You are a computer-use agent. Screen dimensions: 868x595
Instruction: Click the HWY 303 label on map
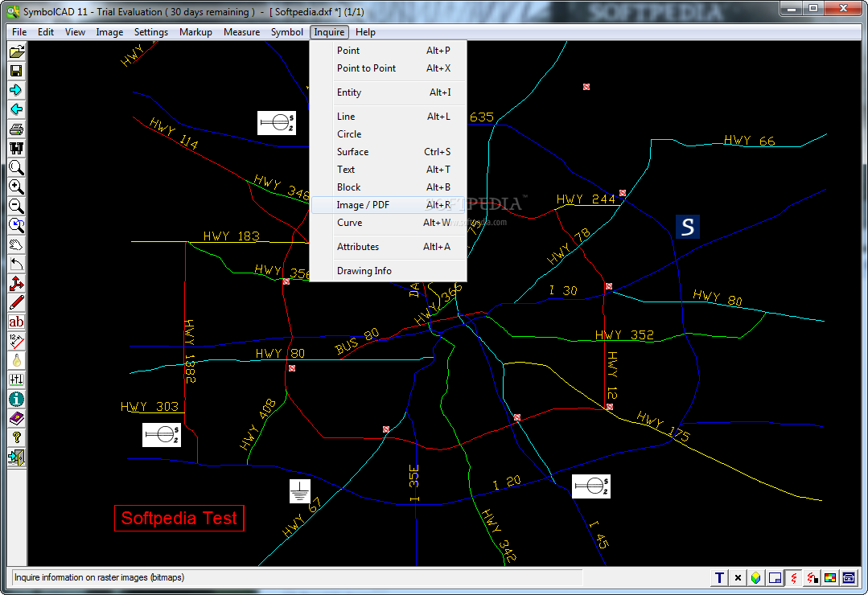click(x=150, y=407)
